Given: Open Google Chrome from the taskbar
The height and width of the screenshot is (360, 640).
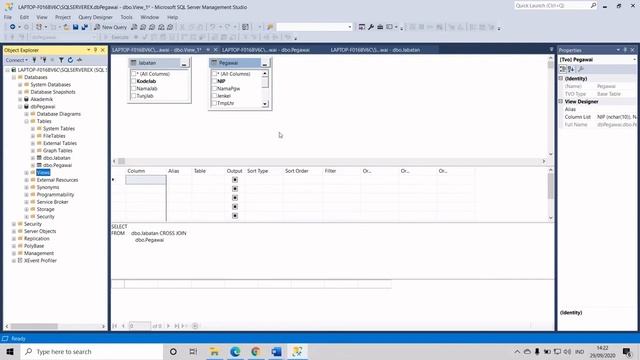Looking at the screenshot, I should [x=256, y=351].
